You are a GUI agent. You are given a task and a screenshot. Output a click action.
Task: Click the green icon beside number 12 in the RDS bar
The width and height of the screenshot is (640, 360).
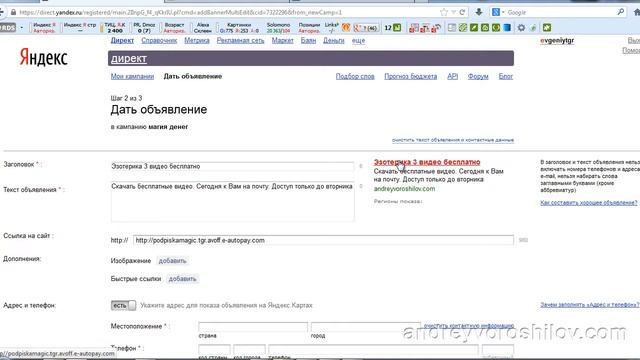(397, 28)
